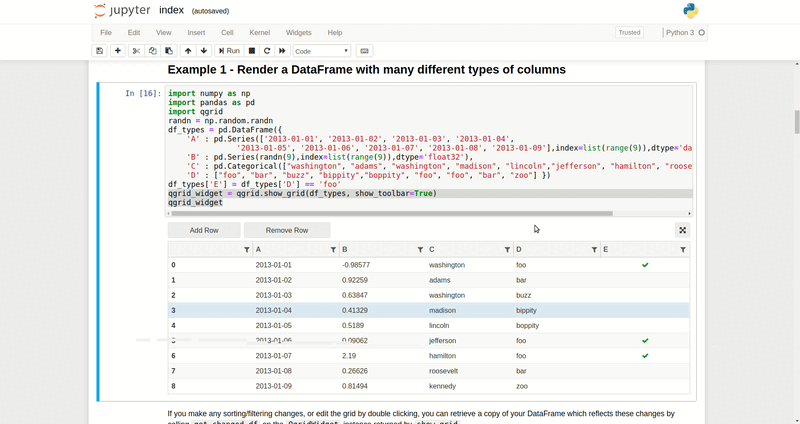Click checkmark in column E of row 0

tap(645, 265)
